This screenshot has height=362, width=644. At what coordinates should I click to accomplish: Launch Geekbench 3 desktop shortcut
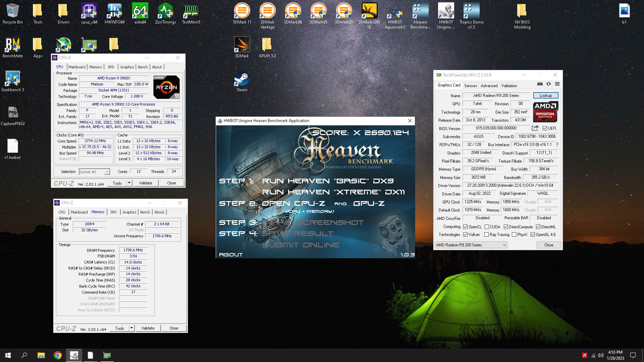pyautogui.click(x=12, y=81)
